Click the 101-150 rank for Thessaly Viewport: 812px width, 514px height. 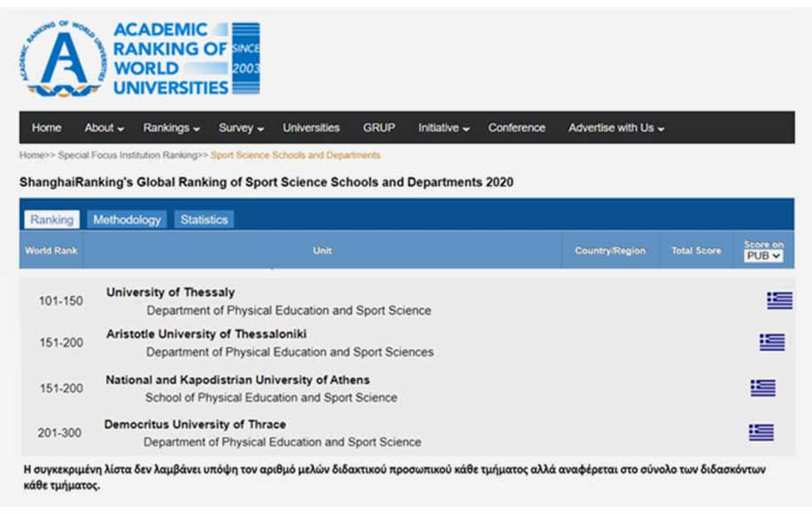[x=60, y=301]
